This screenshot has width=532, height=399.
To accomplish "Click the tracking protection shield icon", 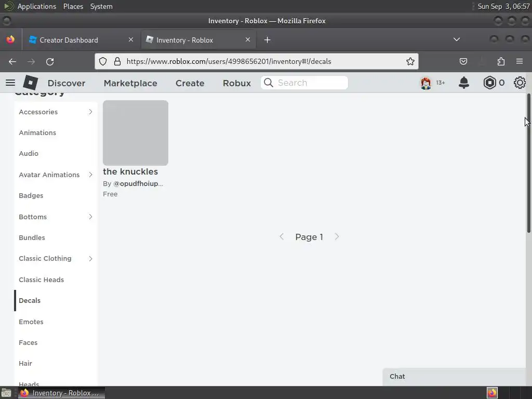I will click(103, 61).
